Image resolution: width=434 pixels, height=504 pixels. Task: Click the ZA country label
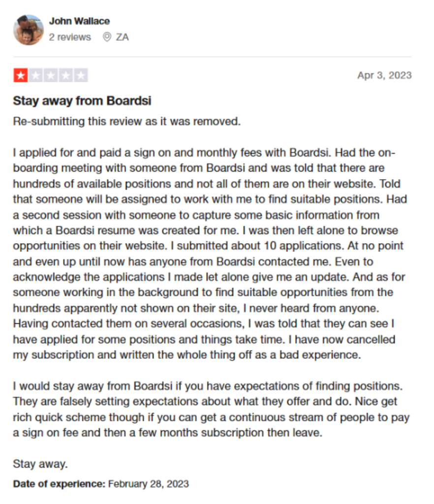122,37
